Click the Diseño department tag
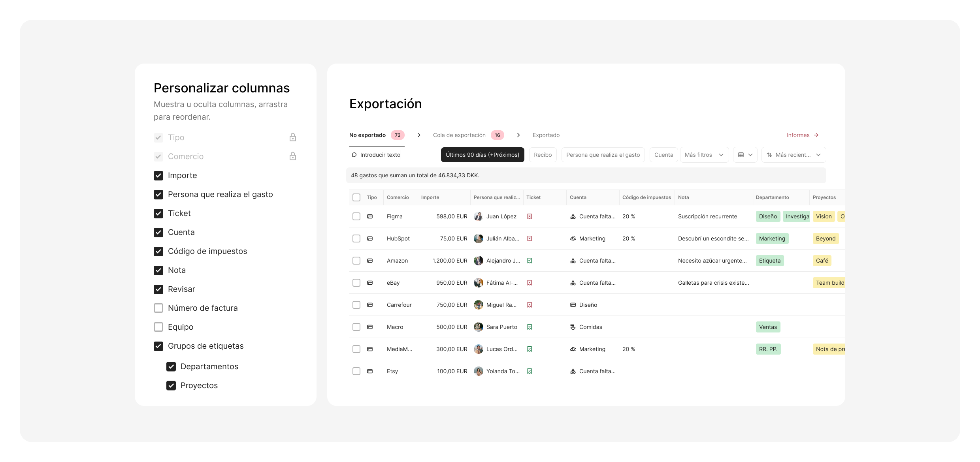 coord(767,216)
